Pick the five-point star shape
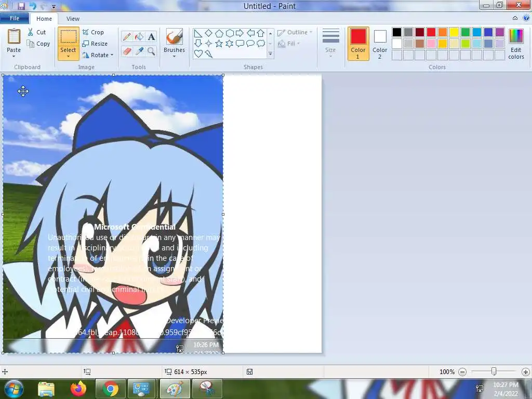 pos(219,44)
